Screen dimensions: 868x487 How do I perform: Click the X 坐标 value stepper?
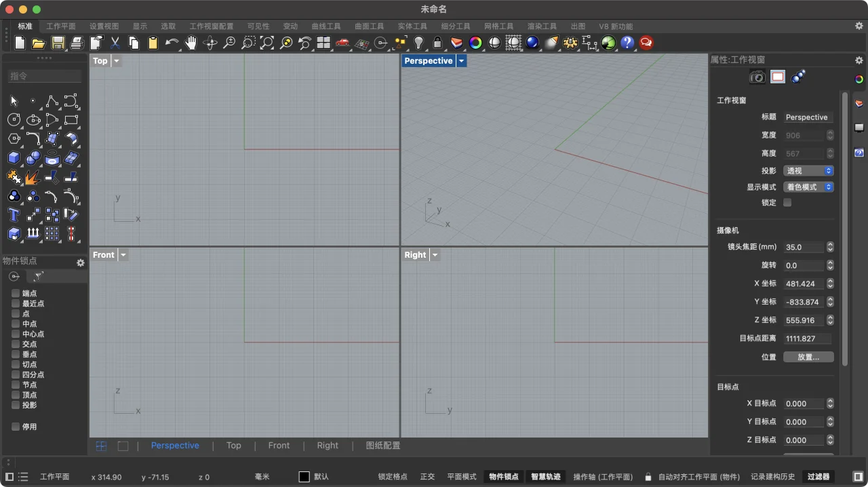coord(830,284)
